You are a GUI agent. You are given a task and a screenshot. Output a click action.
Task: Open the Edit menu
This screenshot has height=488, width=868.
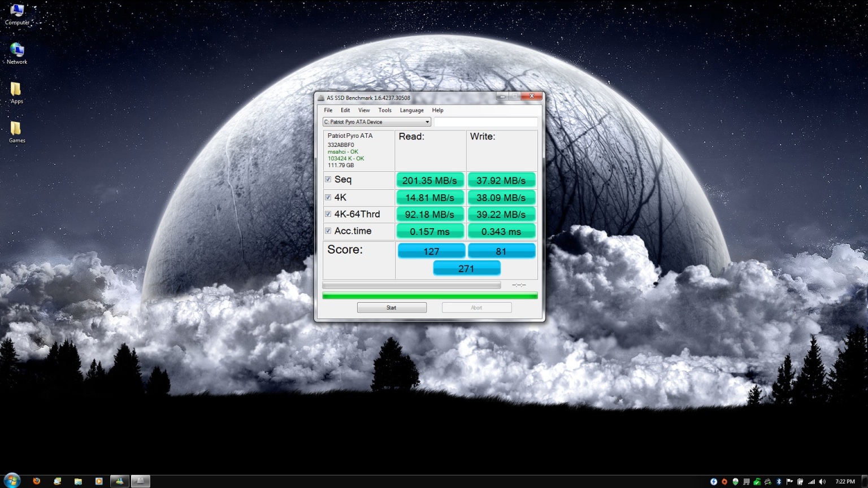345,110
